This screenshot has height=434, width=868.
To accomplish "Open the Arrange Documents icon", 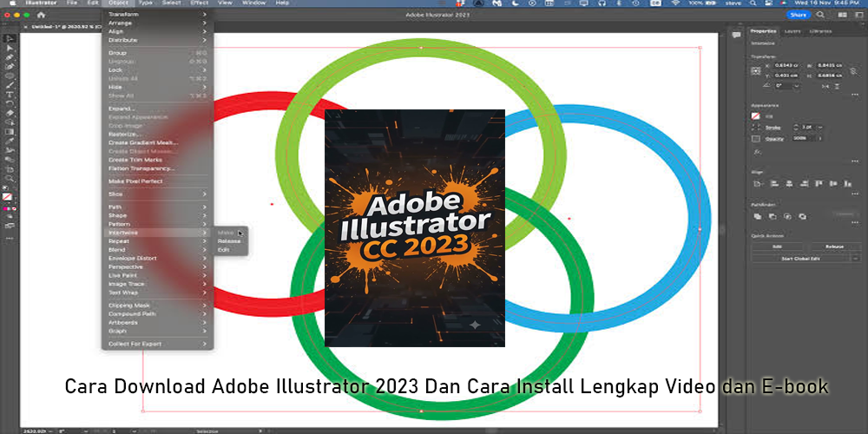I will 841,15.
